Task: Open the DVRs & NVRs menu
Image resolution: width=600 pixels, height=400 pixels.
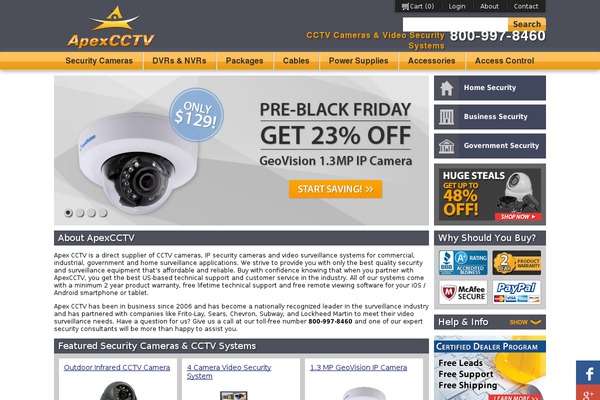Action: click(179, 61)
